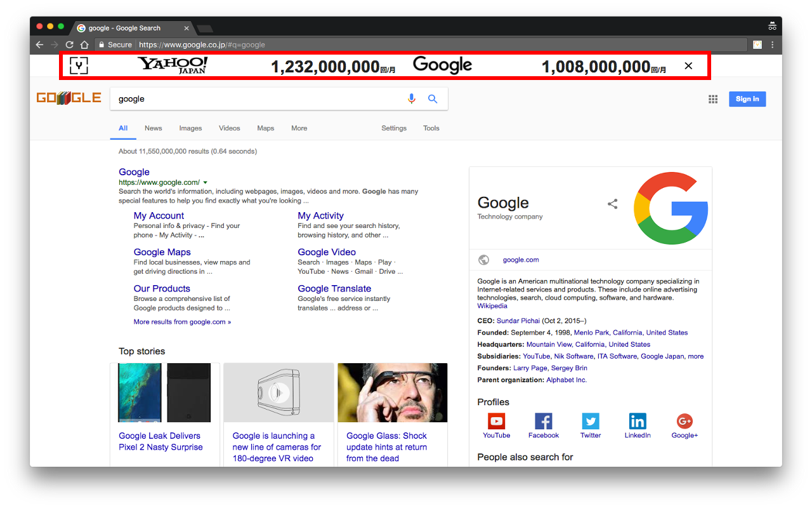Click the blue magnifier search icon
This screenshot has height=508, width=812.
[x=433, y=98]
